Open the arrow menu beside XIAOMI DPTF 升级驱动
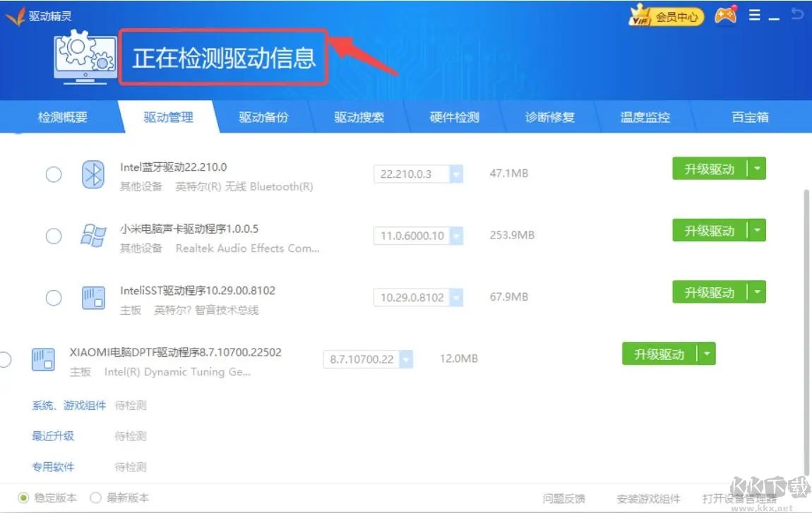 click(x=707, y=354)
